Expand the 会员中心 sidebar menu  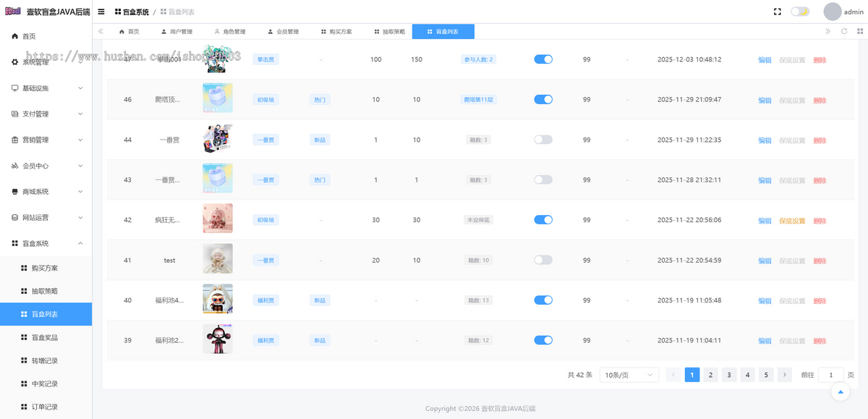tap(46, 166)
